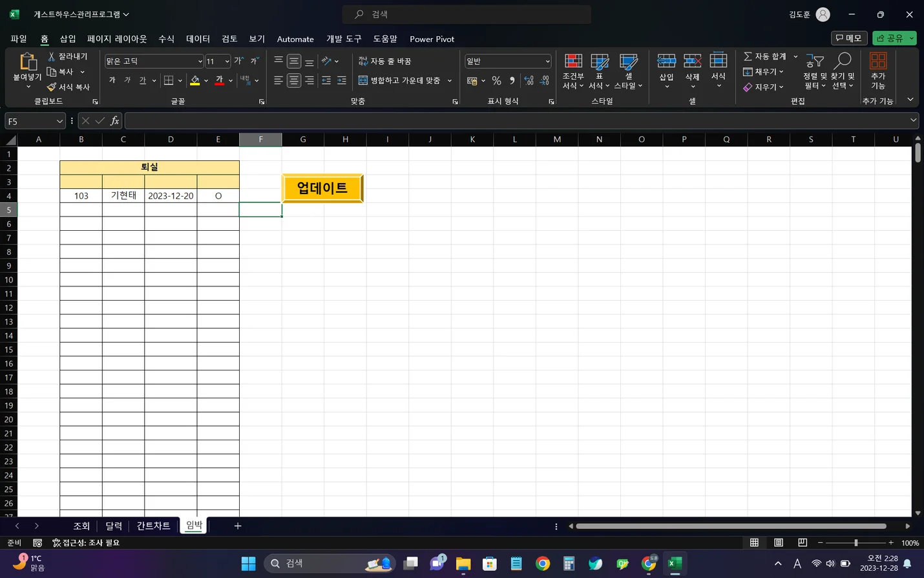The image size is (924, 578).
Task: Increase font size with the larger 가 icon
Action: pos(239,61)
